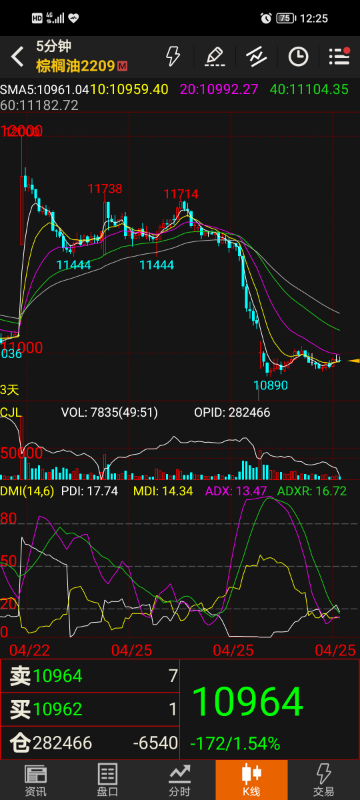This screenshot has height=800, width=360.
Task: Tap the lightning quick-trade icon at top
Action: 173,56
